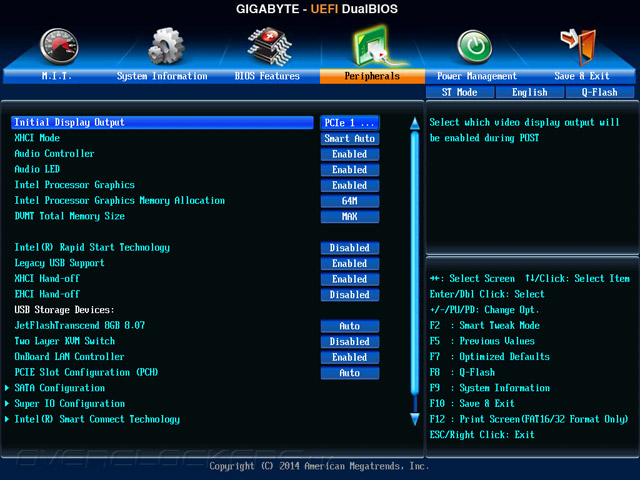This screenshot has width=640, height=480.
Task: Select OnBoard LAN Controller label
Action: pyautogui.click(x=69, y=356)
